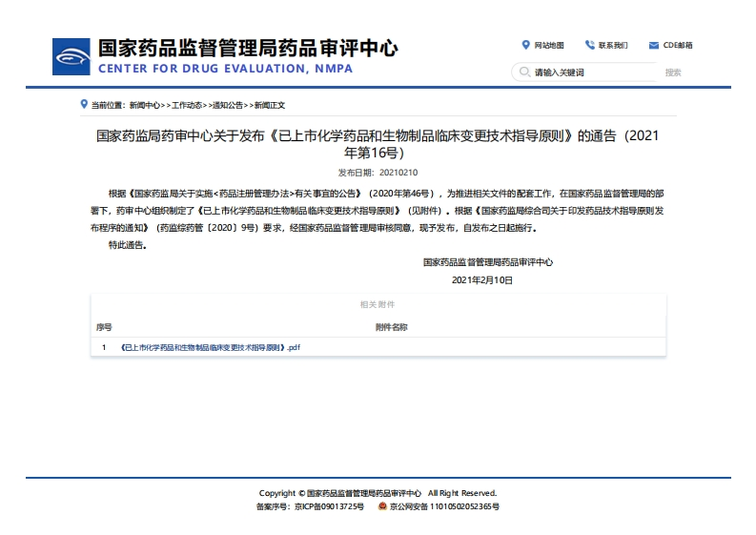This screenshot has width=756, height=535.
Task: Click 新闻正文 in breadcrumb
Action: pos(270,105)
